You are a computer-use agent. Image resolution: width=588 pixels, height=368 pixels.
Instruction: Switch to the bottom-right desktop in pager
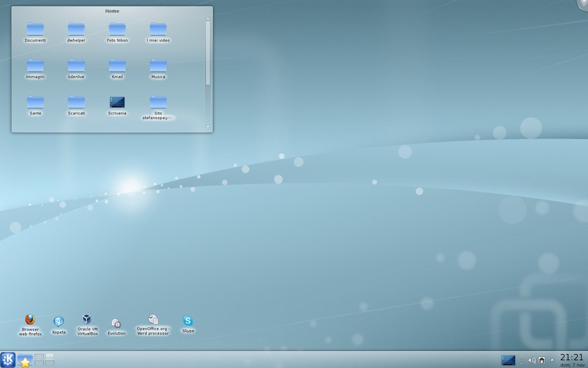(49, 363)
